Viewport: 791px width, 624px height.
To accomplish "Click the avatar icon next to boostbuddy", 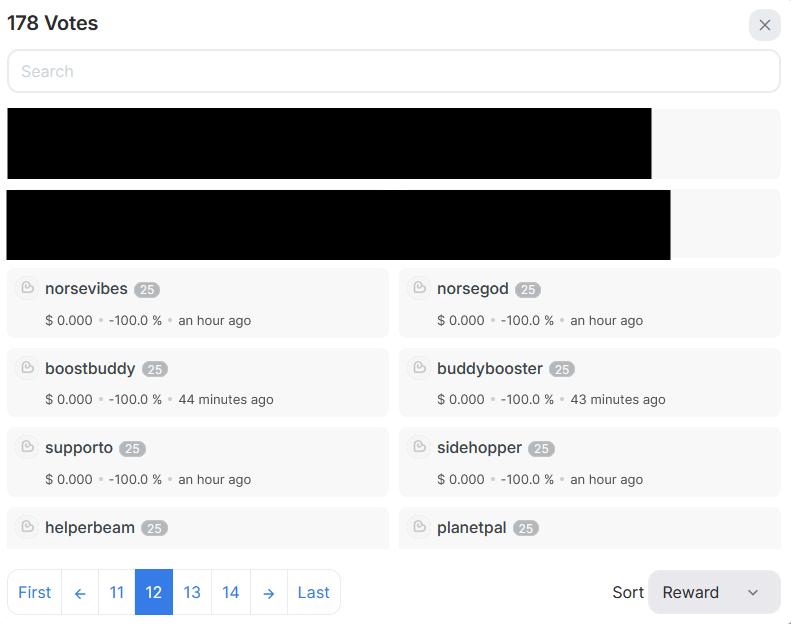I will click(x=27, y=368).
